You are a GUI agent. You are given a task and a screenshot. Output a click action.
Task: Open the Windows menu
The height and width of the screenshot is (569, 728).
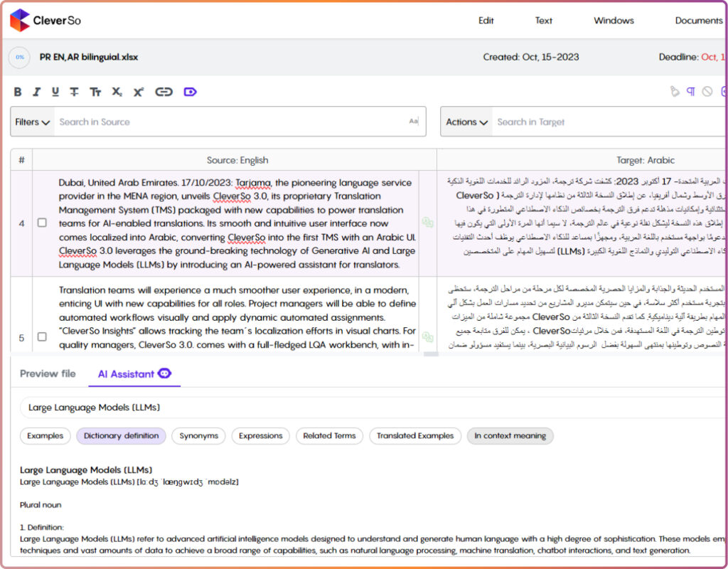(614, 21)
